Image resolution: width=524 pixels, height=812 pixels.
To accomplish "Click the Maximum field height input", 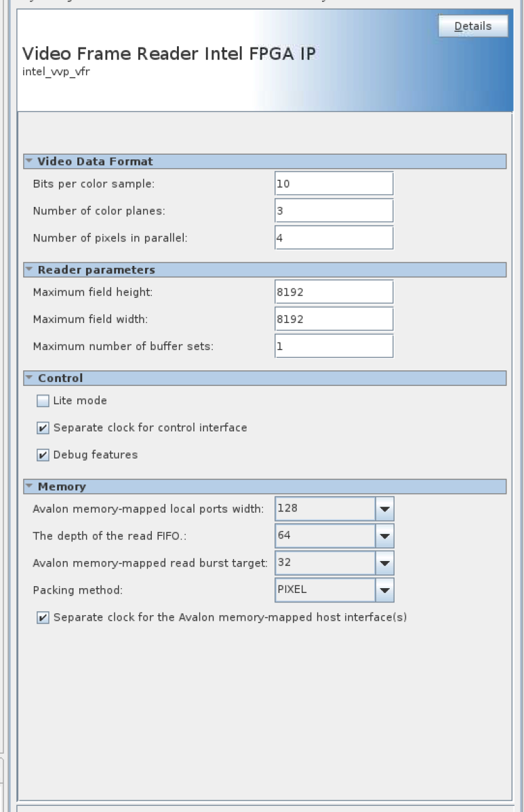I will (x=334, y=292).
